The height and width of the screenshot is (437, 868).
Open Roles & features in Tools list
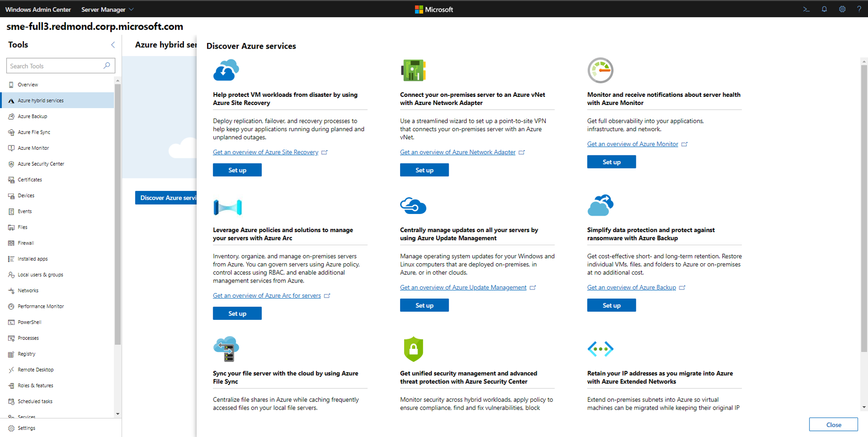(x=57, y=385)
